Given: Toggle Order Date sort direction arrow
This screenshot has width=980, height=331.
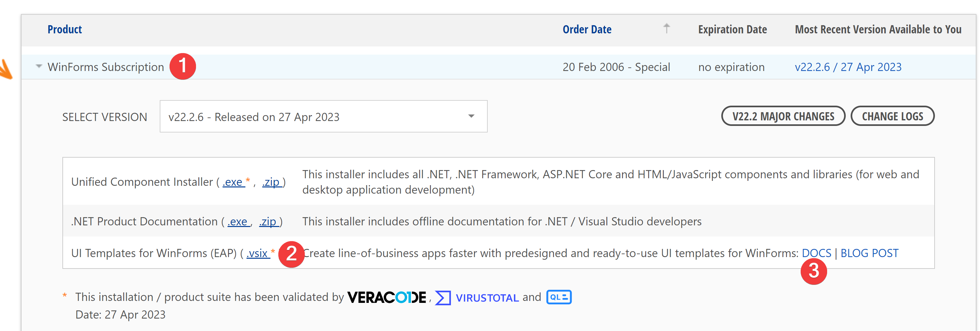Looking at the screenshot, I should (x=667, y=28).
